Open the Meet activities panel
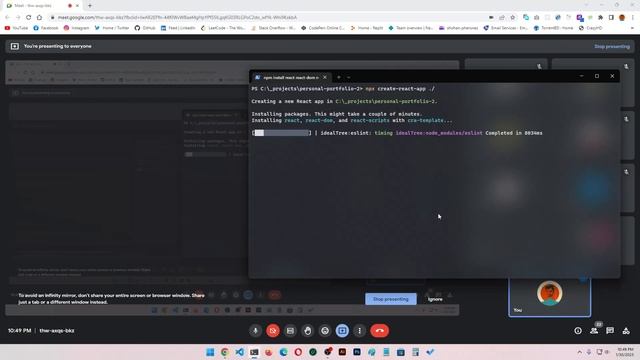 click(x=626, y=331)
